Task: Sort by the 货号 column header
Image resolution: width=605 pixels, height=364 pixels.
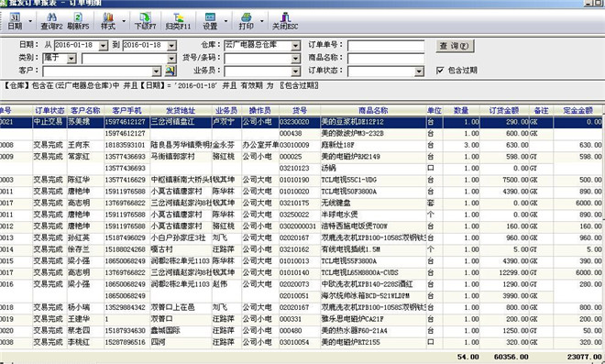Action: click(x=300, y=110)
